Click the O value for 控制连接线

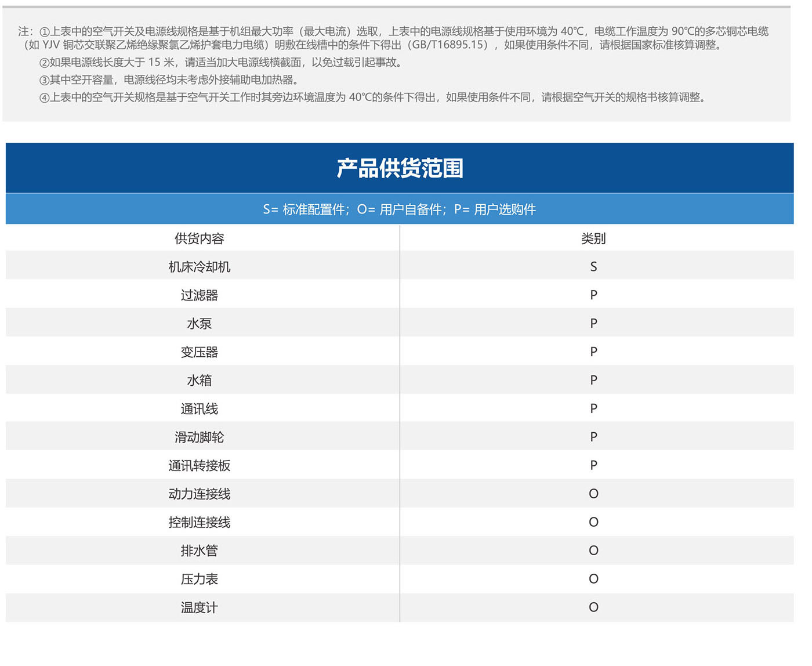[x=593, y=522]
